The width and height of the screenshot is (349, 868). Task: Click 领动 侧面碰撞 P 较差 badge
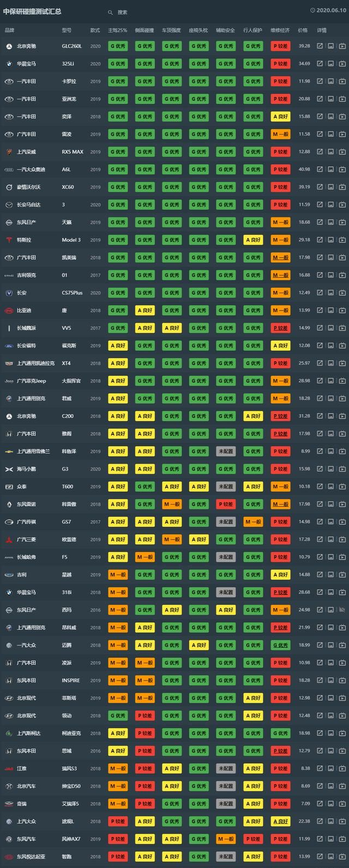pos(145,715)
